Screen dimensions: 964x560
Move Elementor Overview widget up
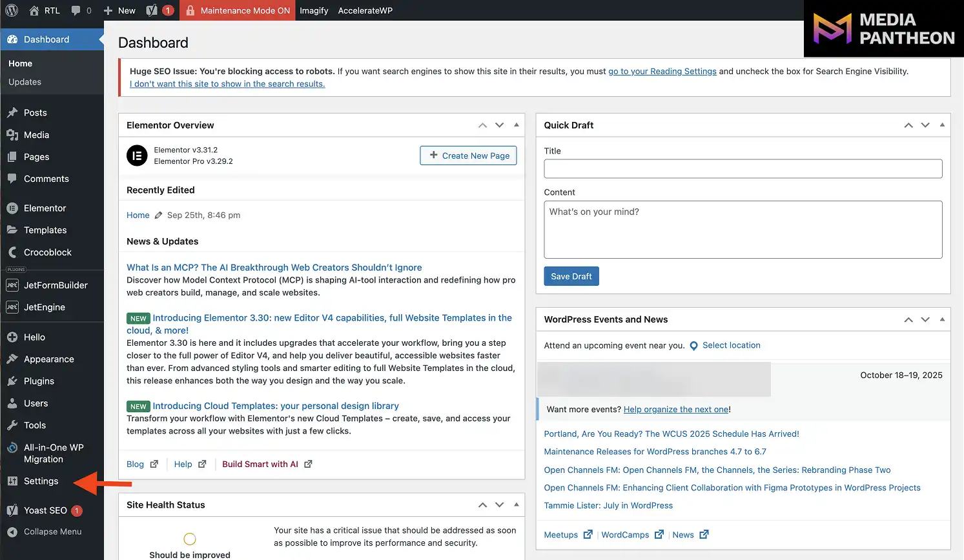tap(482, 125)
